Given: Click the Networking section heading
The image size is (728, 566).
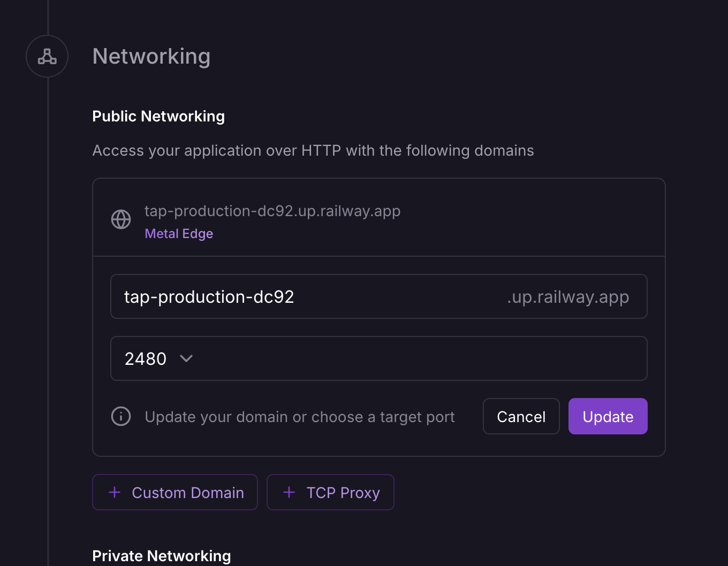Looking at the screenshot, I should click(151, 56).
